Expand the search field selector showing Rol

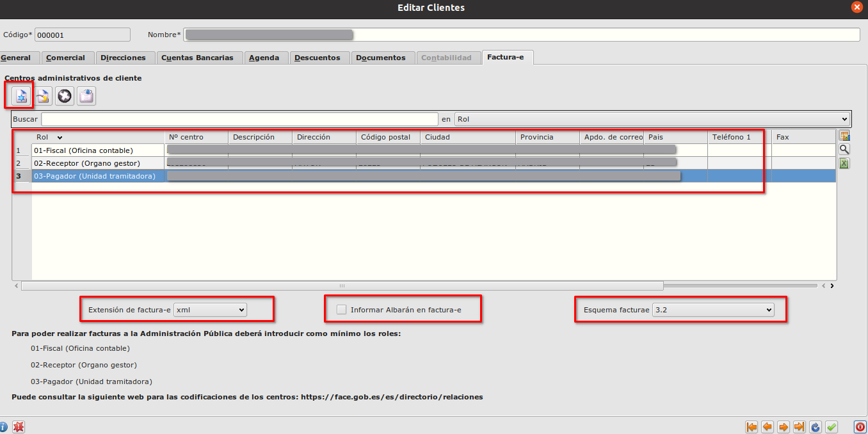tap(652, 119)
